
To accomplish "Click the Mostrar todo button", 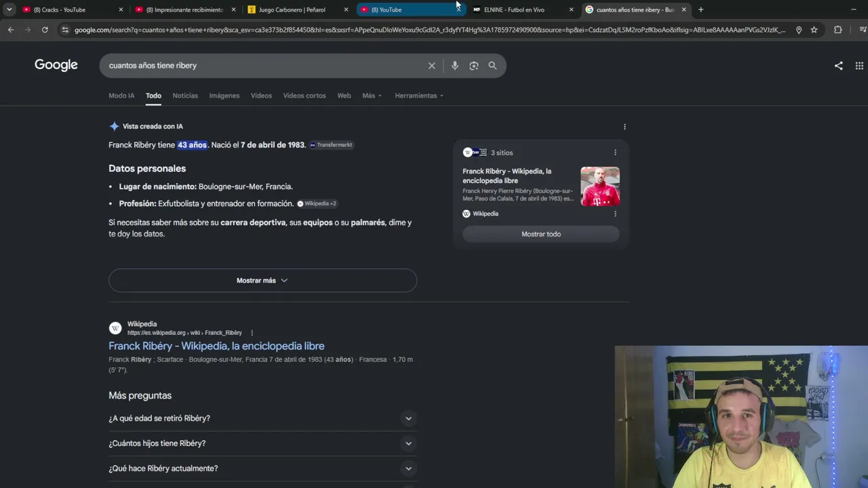I will pyautogui.click(x=541, y=234).
